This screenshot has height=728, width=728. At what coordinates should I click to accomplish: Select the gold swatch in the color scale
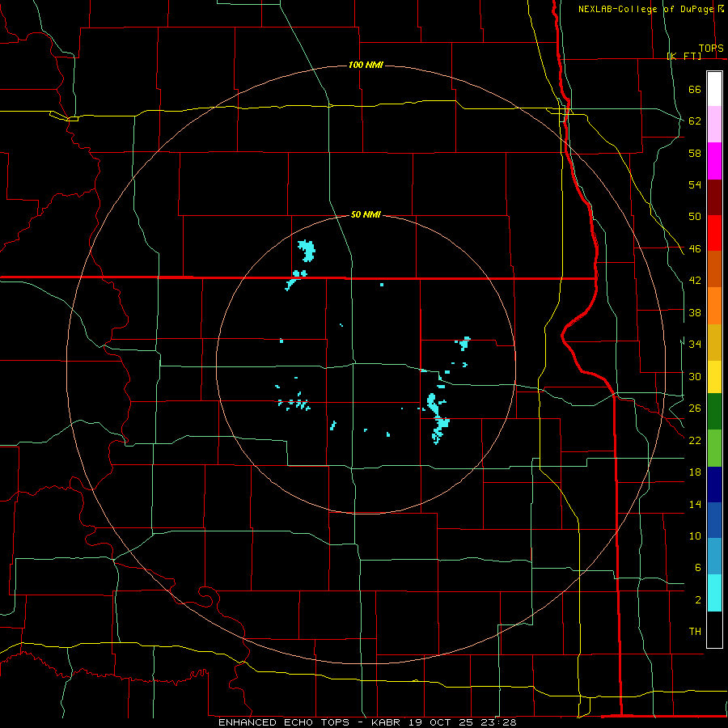(714, 342)
